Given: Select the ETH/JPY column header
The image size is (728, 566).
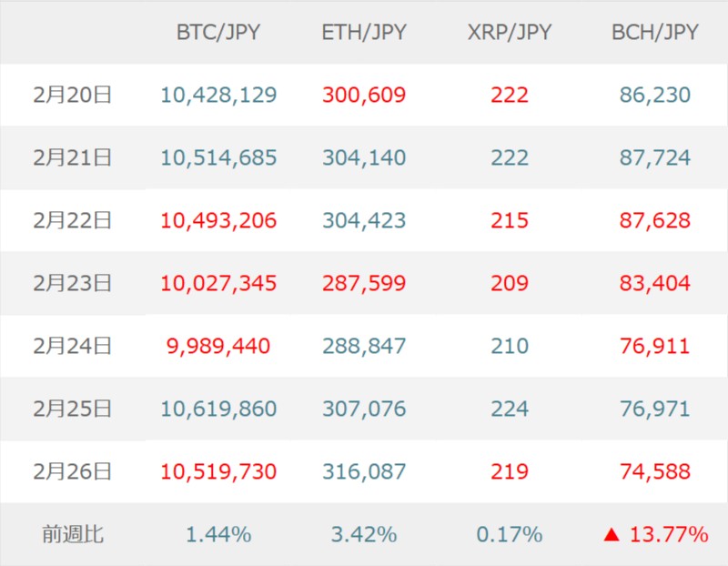Looking at the screenshot, I should tap(364, 32).
